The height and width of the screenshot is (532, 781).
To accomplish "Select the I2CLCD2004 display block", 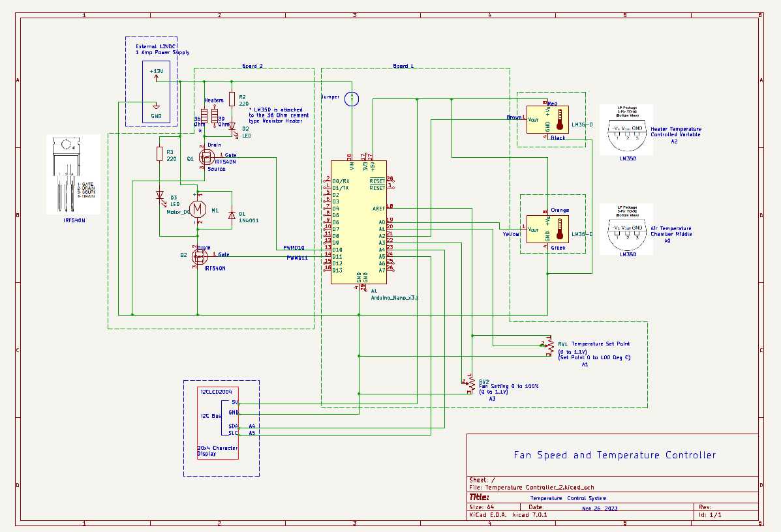I will coord(218,423).
